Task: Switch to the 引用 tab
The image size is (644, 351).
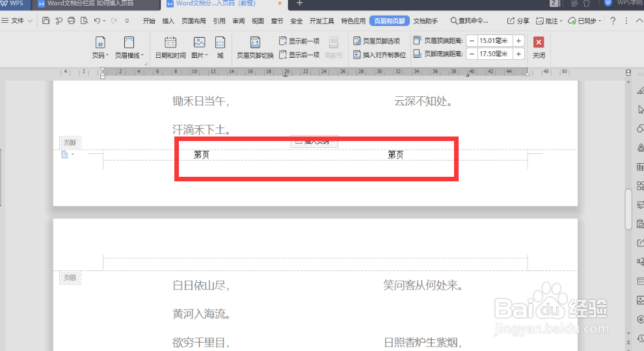Action: (219, 21)
